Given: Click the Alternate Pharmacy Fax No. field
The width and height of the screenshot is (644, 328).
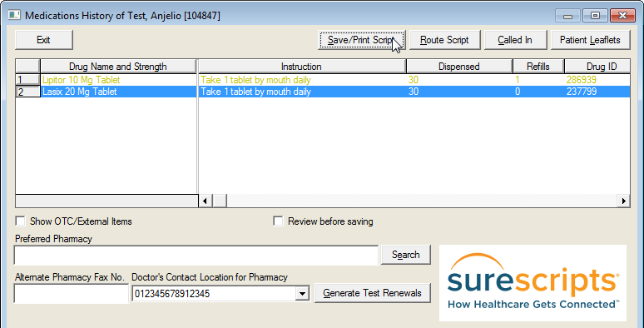Looking at the screenshot, I should [72, 294].
